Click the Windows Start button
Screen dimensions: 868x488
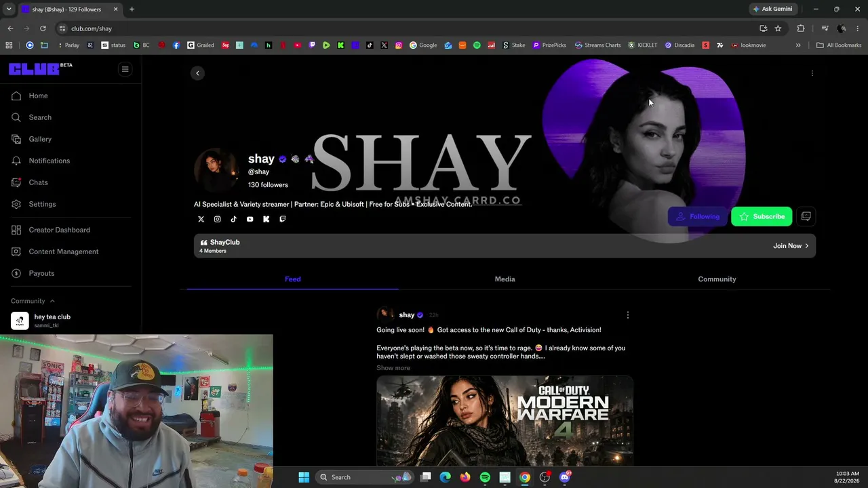pos(304,477)
